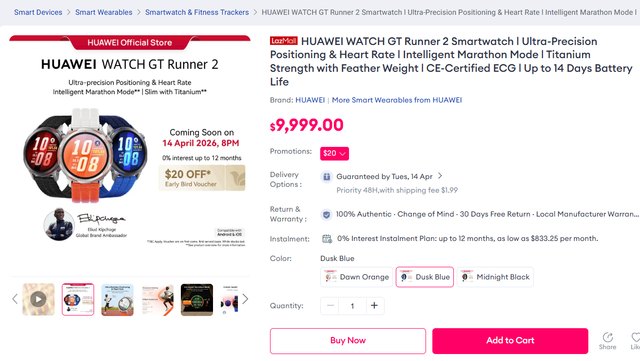Open Smartwatch & Fitness Trackers breadcrumb
The height and width of the screenshot is (361, 640).
click(x=197, y=12)
